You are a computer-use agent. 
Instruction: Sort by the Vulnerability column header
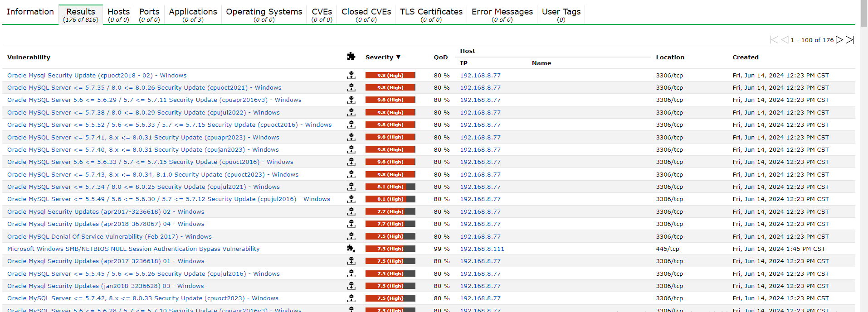[29, 57]
